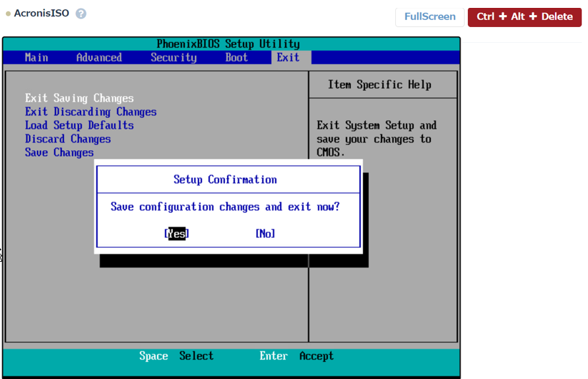Click the Space Select hint
The height and width of the screenshot is (379, 588).
tap(176, 357)
